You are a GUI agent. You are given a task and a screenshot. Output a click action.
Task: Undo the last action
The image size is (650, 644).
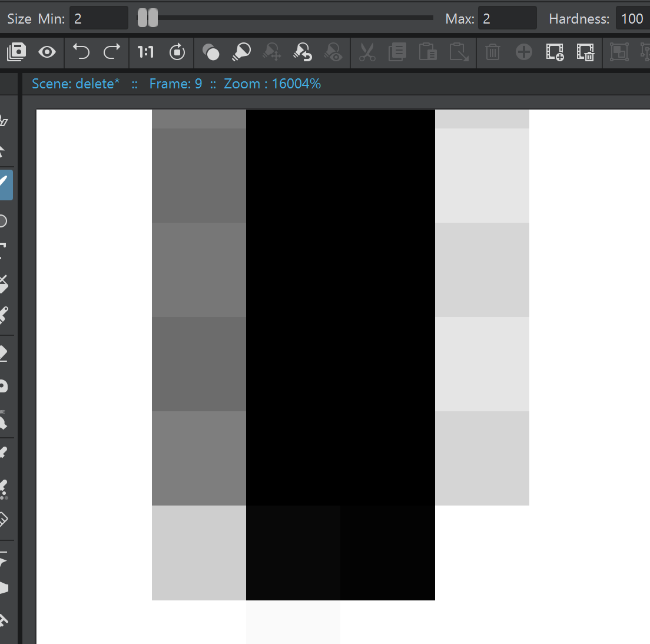coord(81,52)
